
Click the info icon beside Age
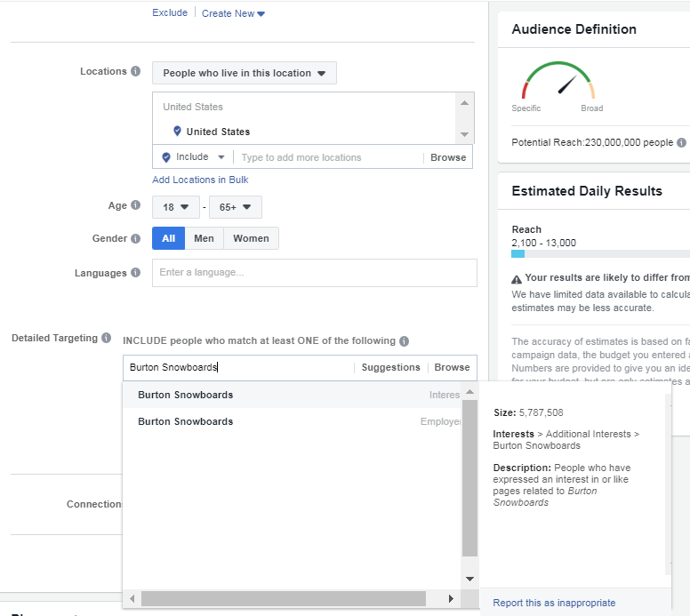[x=136, y=205]
